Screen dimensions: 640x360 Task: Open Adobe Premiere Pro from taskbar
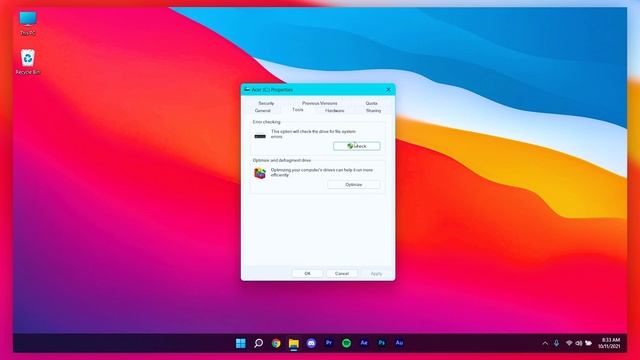[329, 343]
